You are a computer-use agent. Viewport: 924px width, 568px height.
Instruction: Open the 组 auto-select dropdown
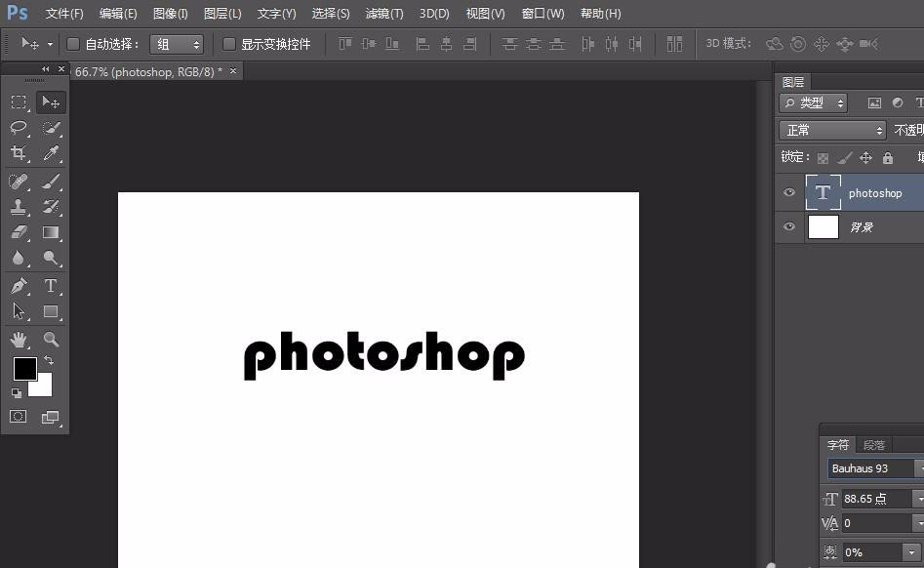177,44
